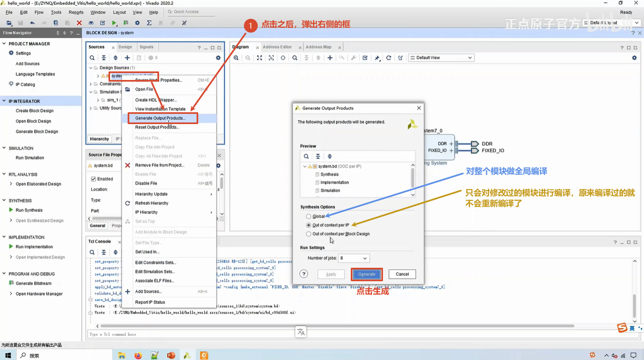The image size is (644, 360).
Task: Zoom in on the block diagram
Action: 236,58
